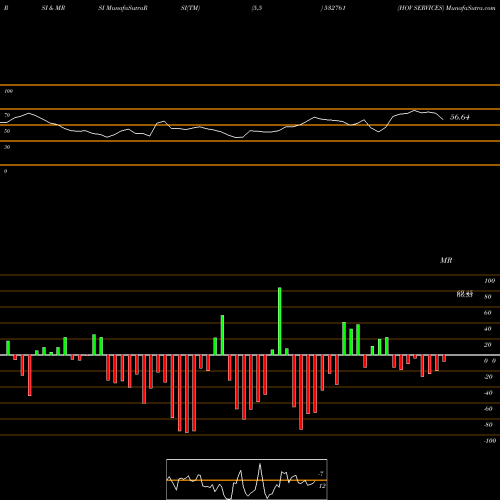Click the (HOV SERVICES) MunafaSutra.com title text
Screen dimensions: 500x500
tap(446, 8)
